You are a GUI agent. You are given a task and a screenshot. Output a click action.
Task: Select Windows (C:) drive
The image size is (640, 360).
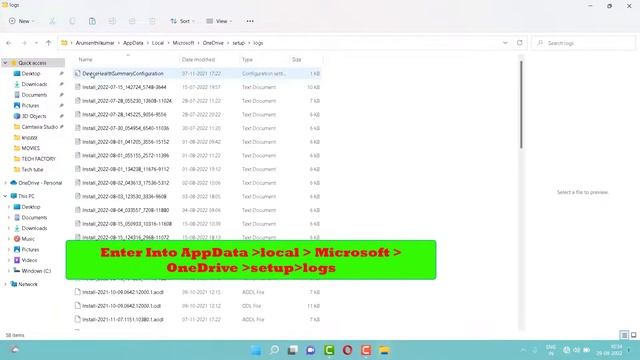(x=36, y=271)
